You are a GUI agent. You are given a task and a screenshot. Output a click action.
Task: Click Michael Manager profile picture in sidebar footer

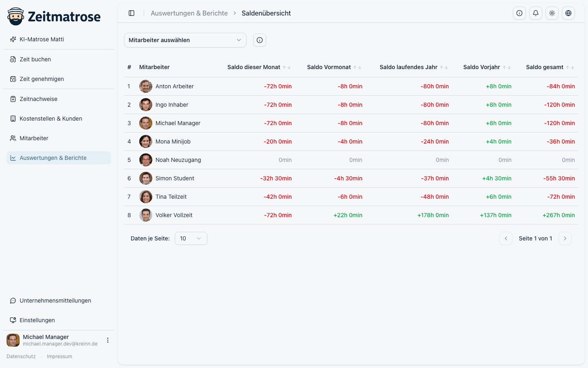(13, 340)
